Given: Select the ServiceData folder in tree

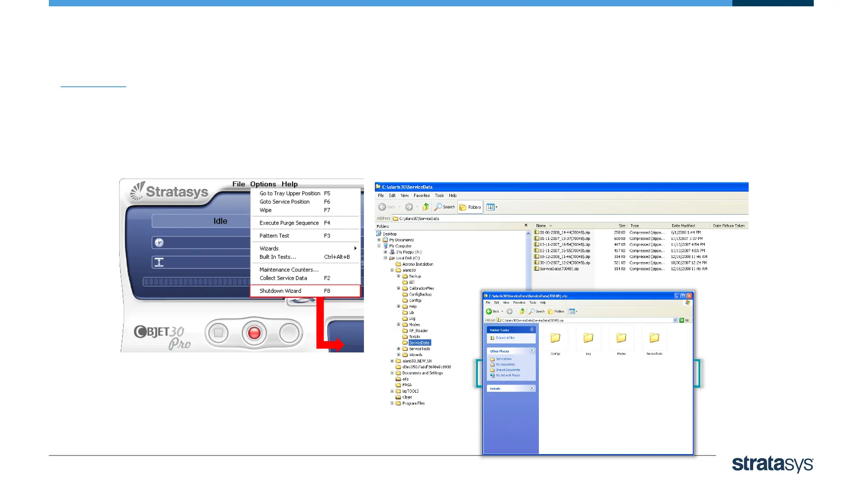Looking at the screenshot, I should (x=419, y=343).
